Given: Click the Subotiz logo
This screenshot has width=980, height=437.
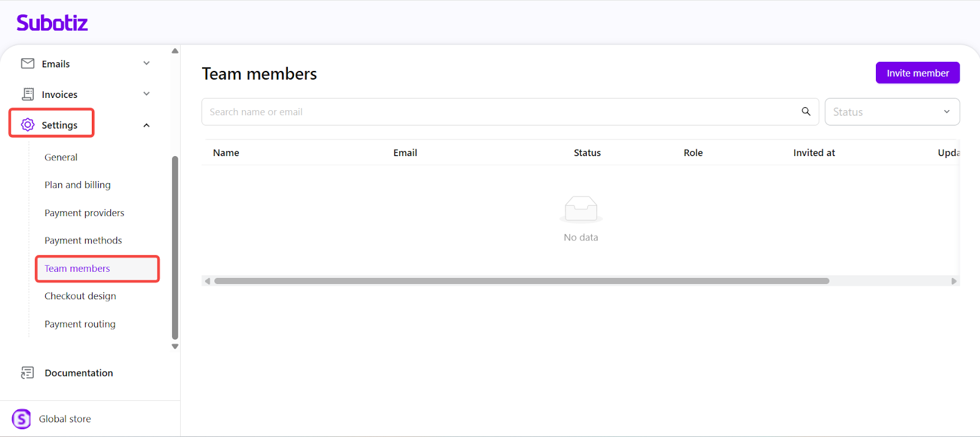Looking at the screenshot, I should tap(52, 23).
